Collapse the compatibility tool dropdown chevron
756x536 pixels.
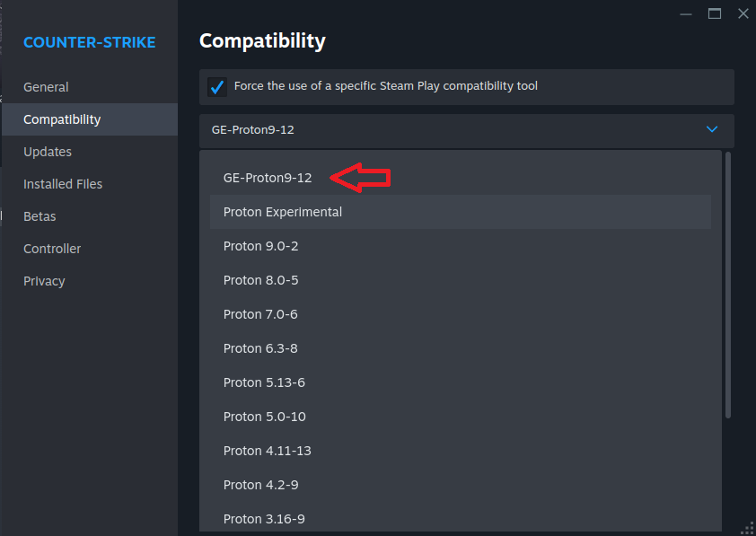point(712,130)
